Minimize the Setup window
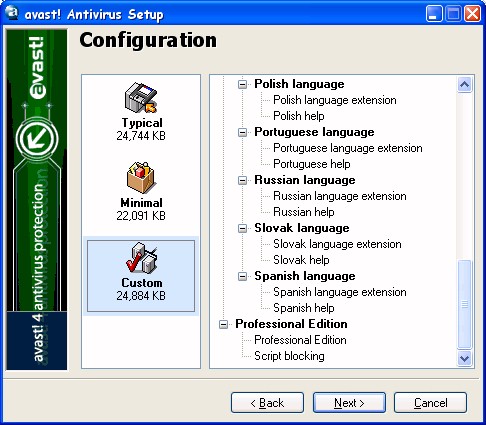This screenshot has width=486, height=425. click(x=434, y=14)
